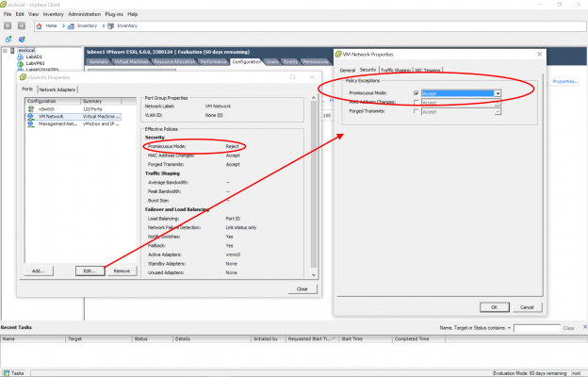This screenshot has width=588, height=377.
Task: Click the new virtual machine toolbar icon
Action: coord(8,39)
